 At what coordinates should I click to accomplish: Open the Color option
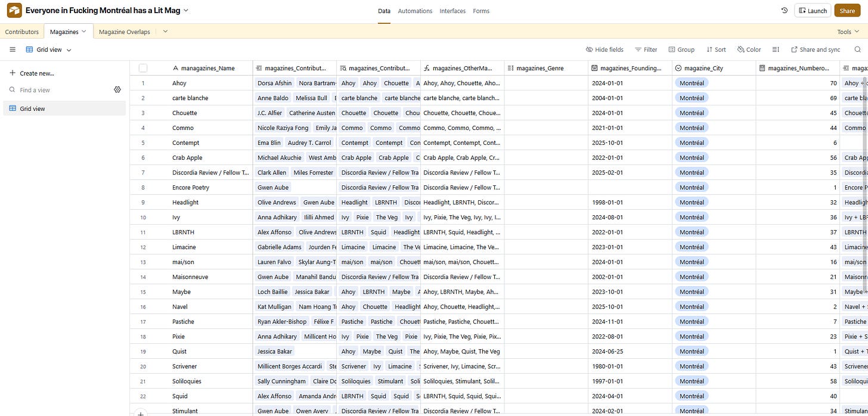749,50
